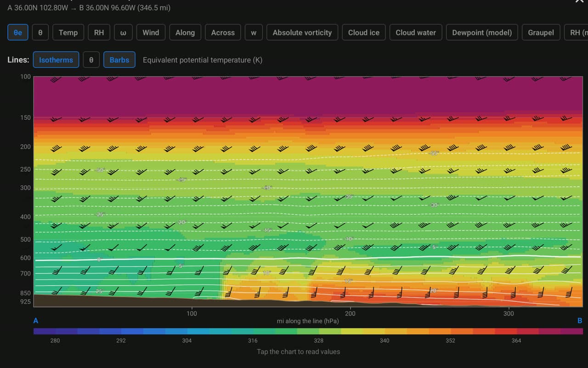The image size is (588, 368).
Task: Display the Cloud ice field
Action: (364, 32)
